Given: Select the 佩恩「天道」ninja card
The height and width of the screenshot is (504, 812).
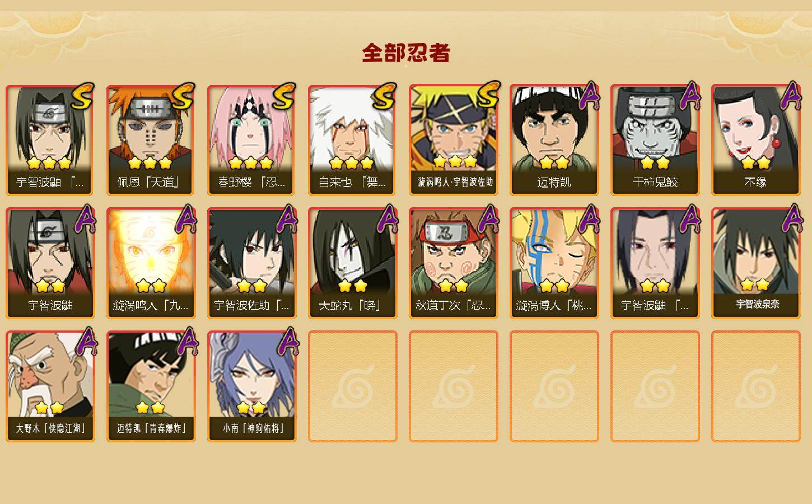Looking at the screenshot, I should (151, 140).
